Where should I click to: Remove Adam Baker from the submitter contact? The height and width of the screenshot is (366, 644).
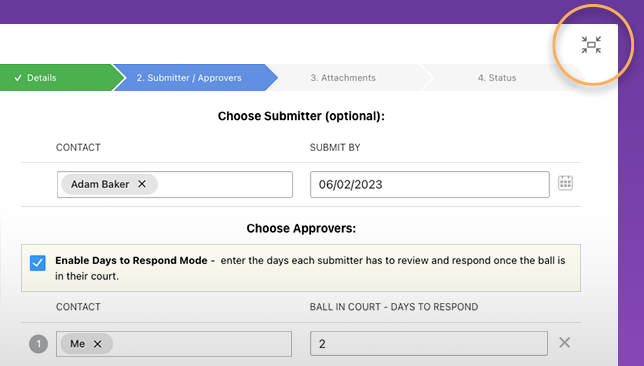click(x=142, y=184)
